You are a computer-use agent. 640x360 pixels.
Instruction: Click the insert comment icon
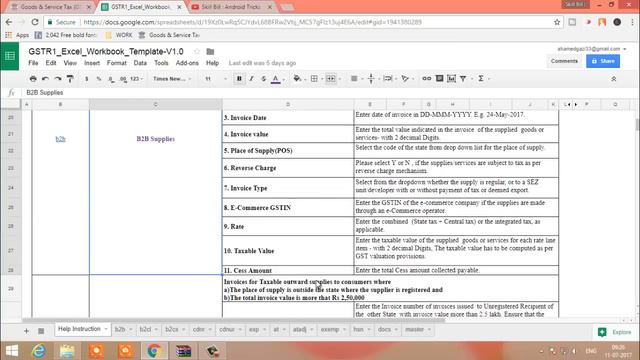pos(439,78)
